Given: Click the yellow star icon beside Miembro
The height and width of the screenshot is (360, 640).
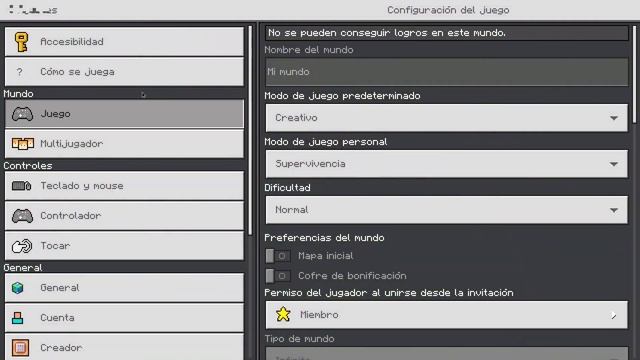Looking at the screenshot, I should (x=283, y=315).
